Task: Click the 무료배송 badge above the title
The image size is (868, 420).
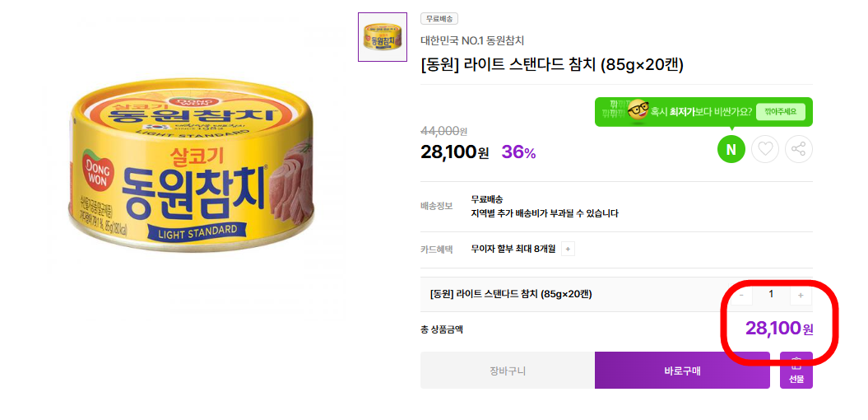Action: click(x=439, y=19)
